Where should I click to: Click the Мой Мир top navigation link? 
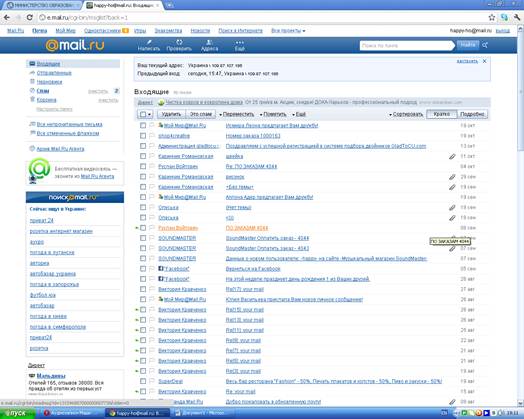click(66, 31)
